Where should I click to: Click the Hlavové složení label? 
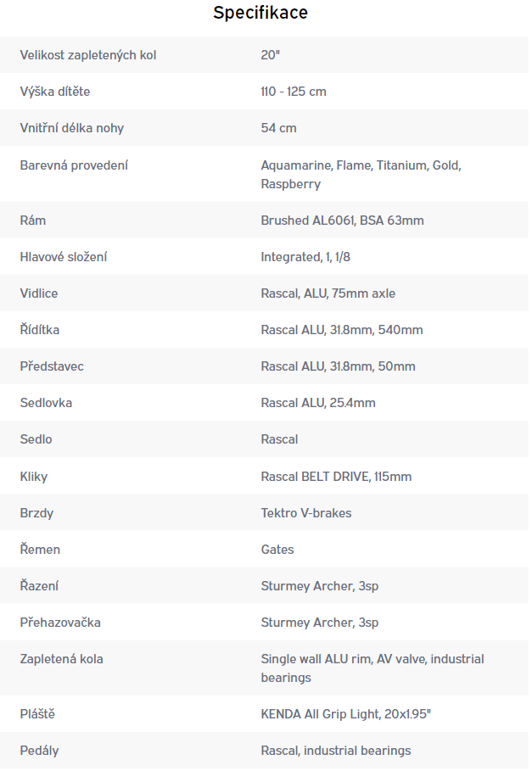64,257
